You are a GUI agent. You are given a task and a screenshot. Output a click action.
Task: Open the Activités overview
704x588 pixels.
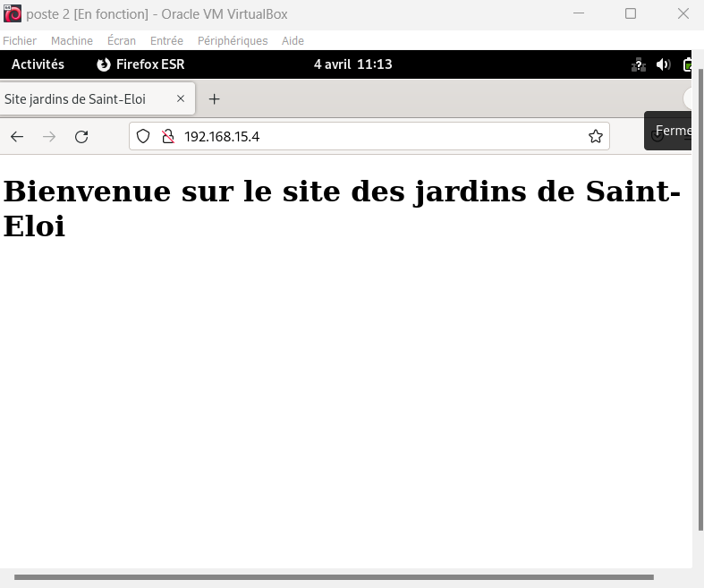(38, 64)
